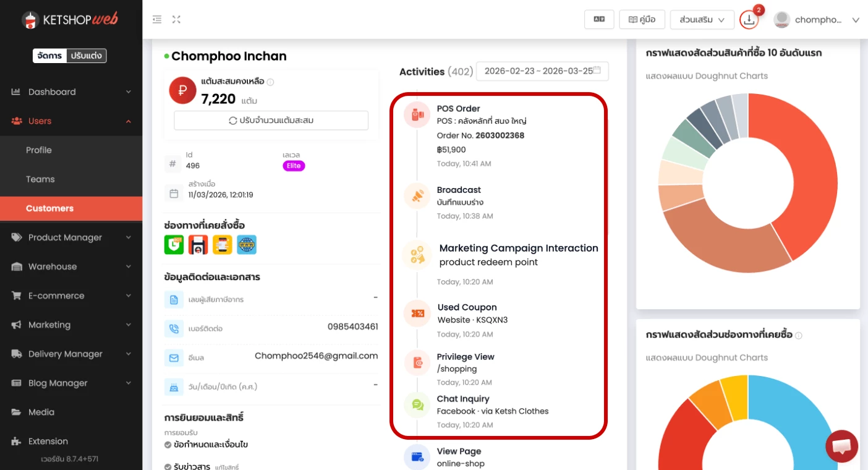Open the Teams submenu item

[71, 179]
